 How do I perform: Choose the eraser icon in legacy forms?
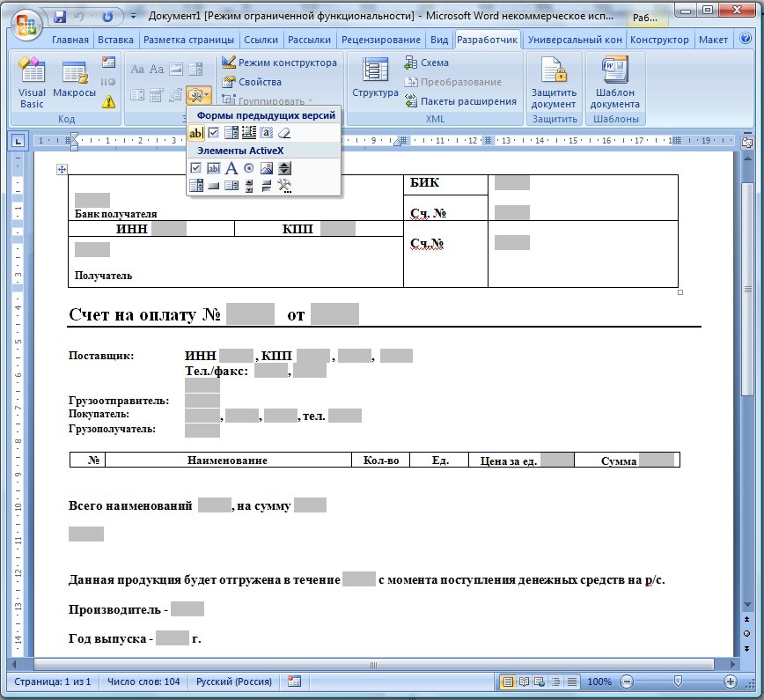pos(283,133)
